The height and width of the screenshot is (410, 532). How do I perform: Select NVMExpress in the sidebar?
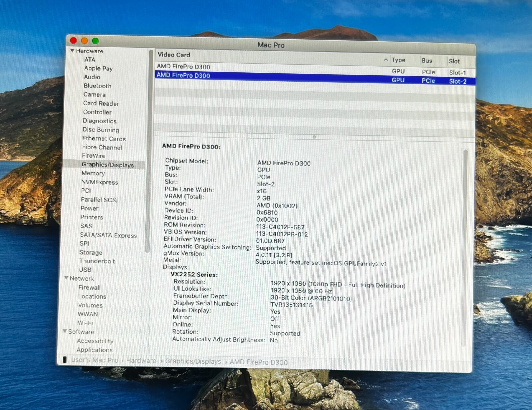tap(100, 182)
